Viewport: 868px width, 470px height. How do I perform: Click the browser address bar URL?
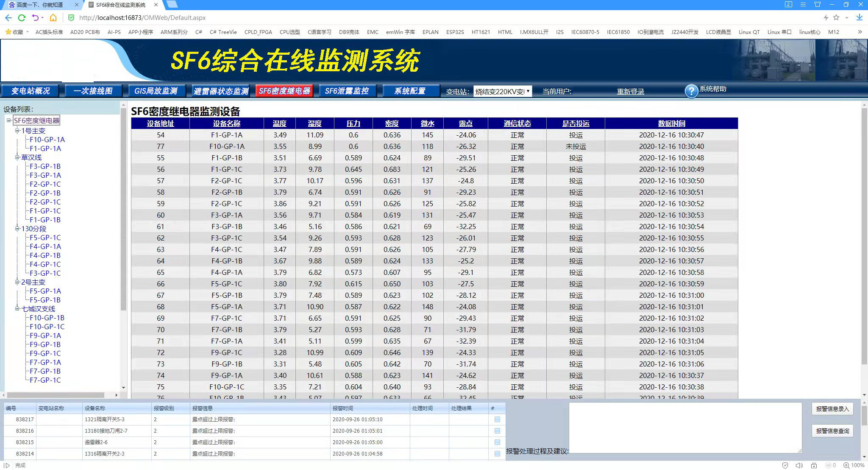(142, 18)
